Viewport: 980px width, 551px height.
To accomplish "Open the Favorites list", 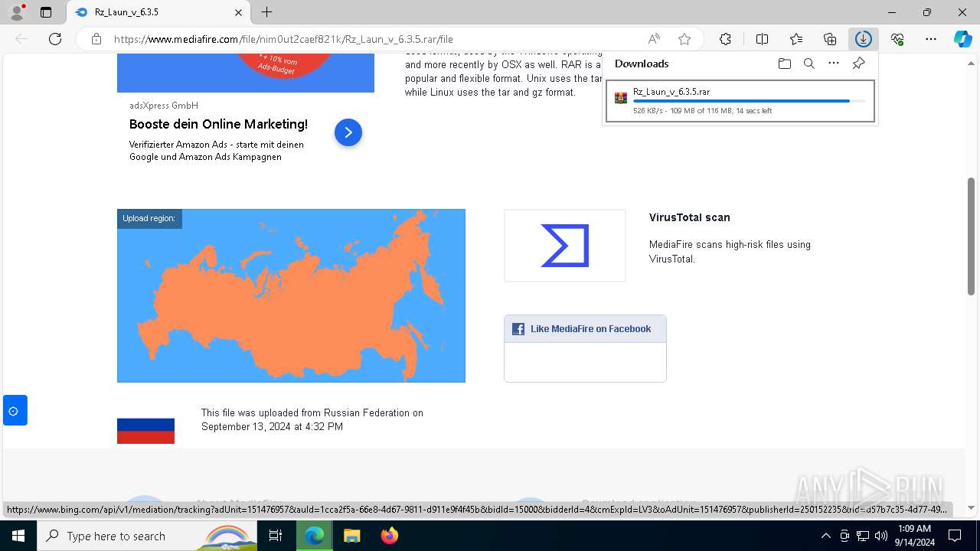I will pyautogui.click(x=796, y=39).
